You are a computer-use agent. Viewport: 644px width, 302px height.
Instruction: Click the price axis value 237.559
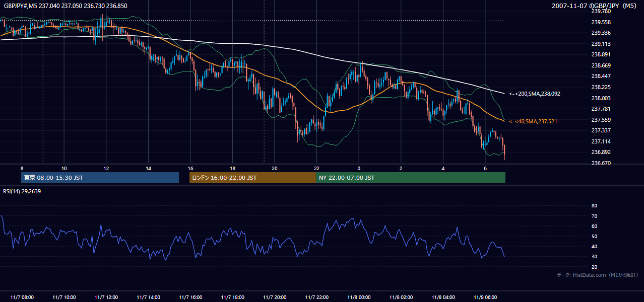pos(601,120)
